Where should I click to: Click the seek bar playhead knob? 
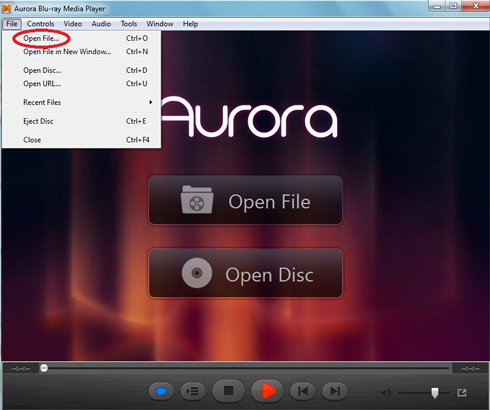[44, 368]
